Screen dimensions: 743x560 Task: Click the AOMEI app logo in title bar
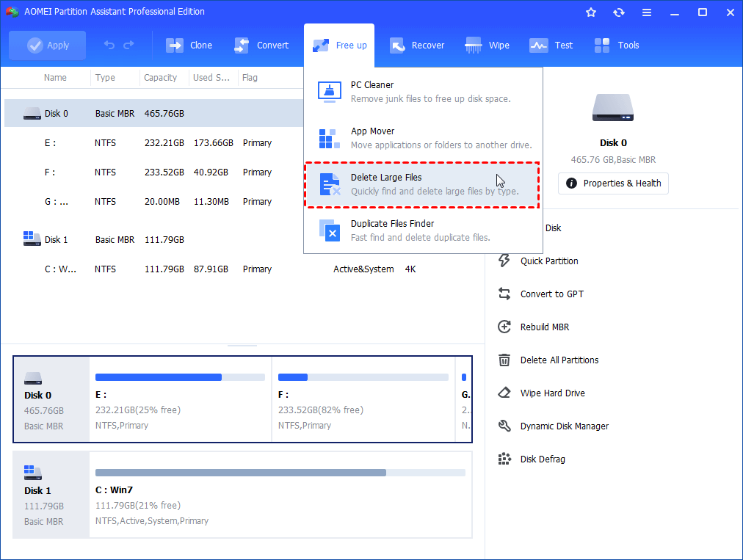(x=12, y=11)
